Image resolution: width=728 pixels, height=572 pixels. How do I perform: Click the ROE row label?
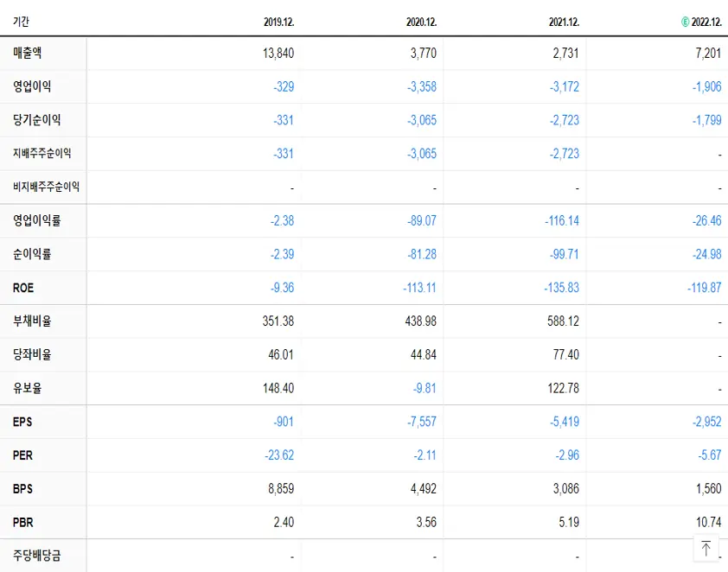[23, 288]
